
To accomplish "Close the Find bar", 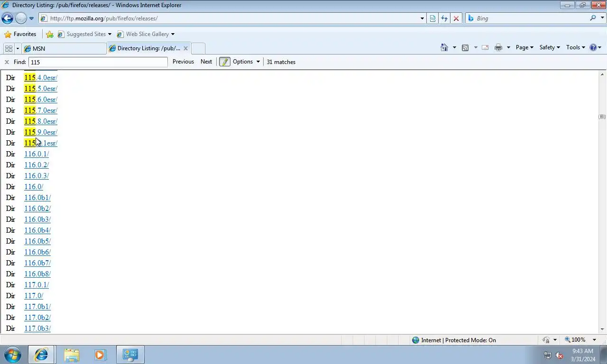I will 7,62.
